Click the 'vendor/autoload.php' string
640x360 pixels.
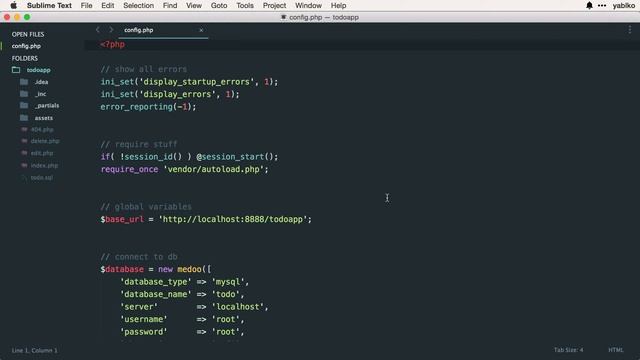click(213, 169)
